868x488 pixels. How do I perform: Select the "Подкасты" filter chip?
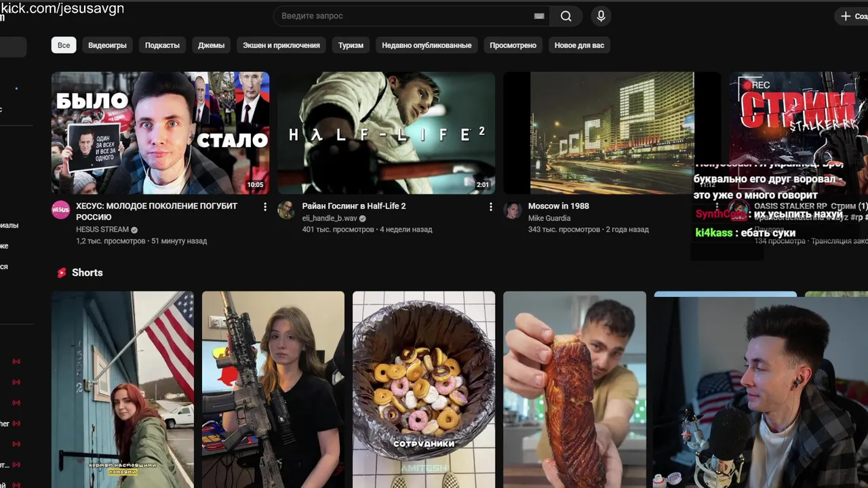coord(162,45)
